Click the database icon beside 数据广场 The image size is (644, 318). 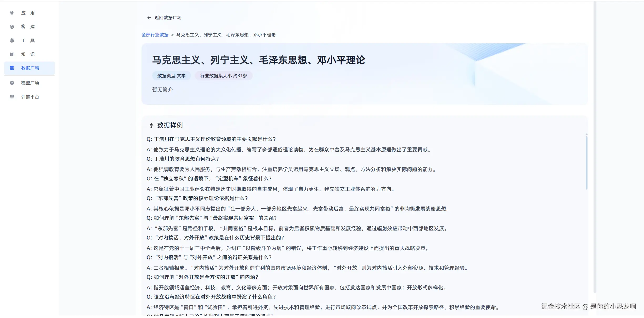pos(12,68)
